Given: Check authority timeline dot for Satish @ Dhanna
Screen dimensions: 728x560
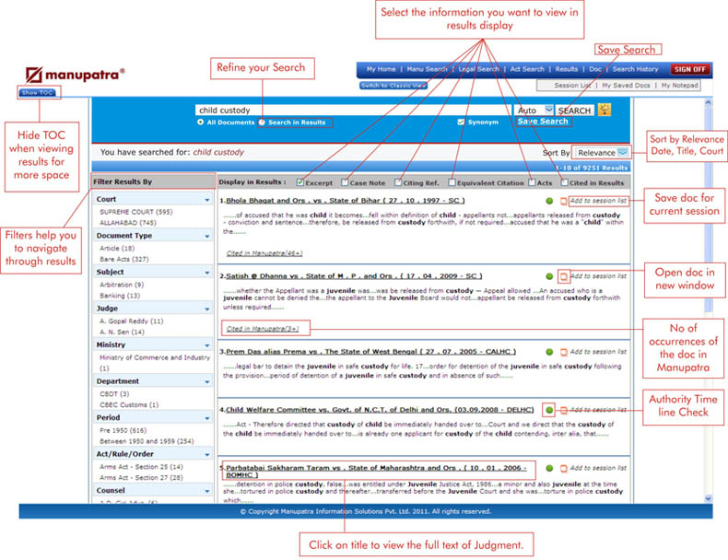Looking at the screenshot, I should click(549, 276).
